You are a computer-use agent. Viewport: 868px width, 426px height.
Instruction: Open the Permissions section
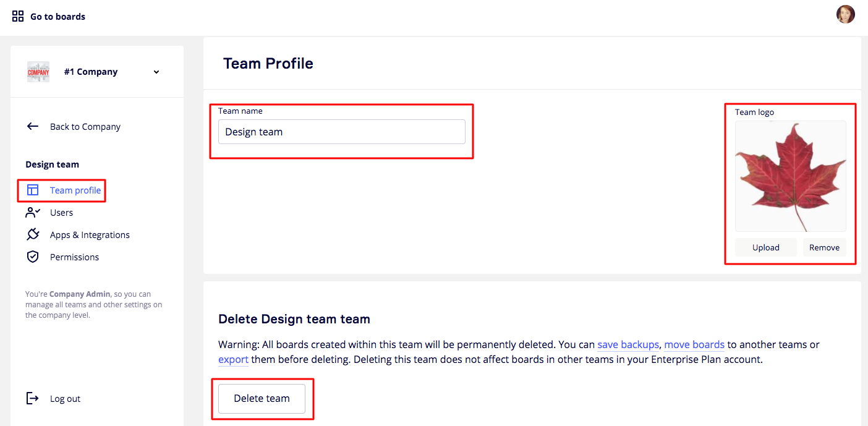pos(74,257)
